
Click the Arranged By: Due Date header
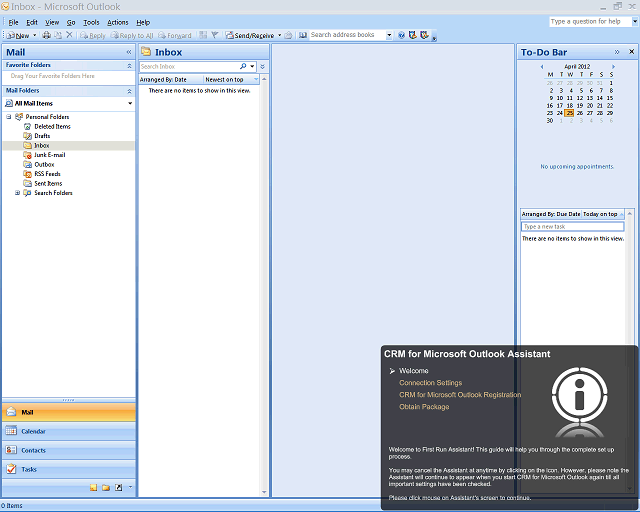point(551,214)
